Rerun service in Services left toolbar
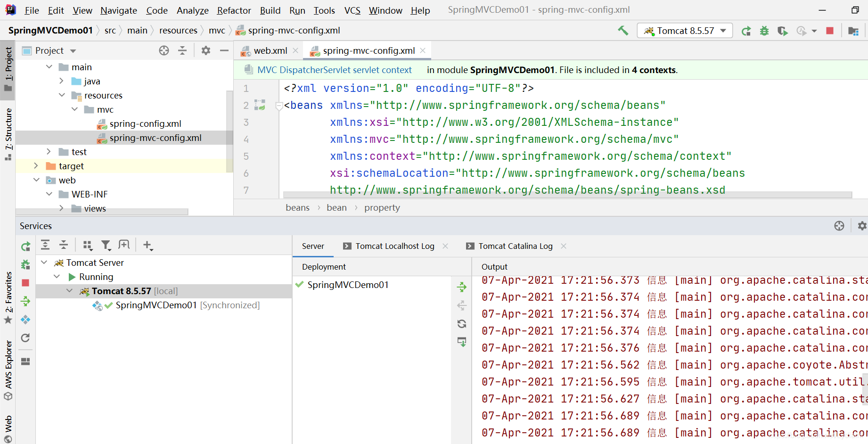 tap(25, 246)
